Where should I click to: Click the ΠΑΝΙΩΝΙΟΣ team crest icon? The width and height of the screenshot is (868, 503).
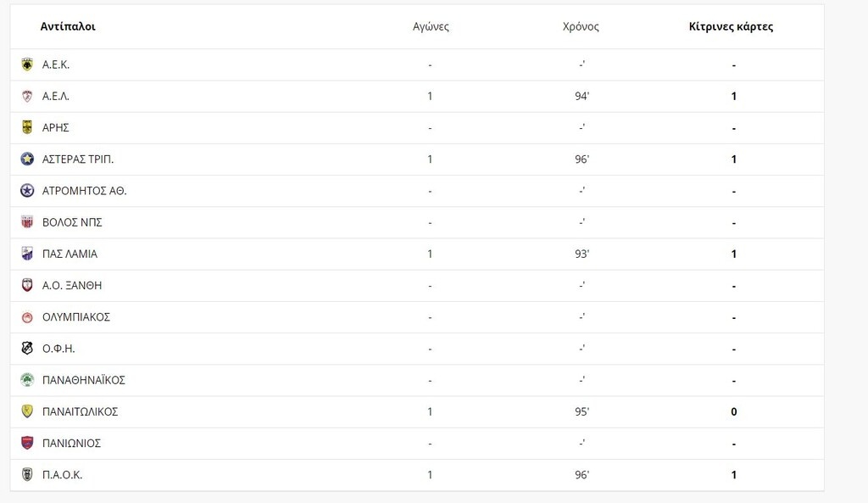(27, 443)
